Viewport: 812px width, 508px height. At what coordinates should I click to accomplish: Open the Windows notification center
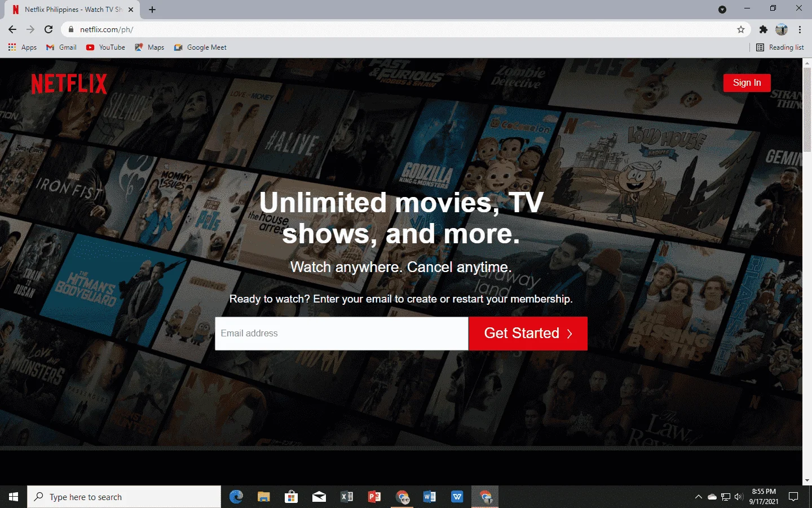[x=793, y=497]
